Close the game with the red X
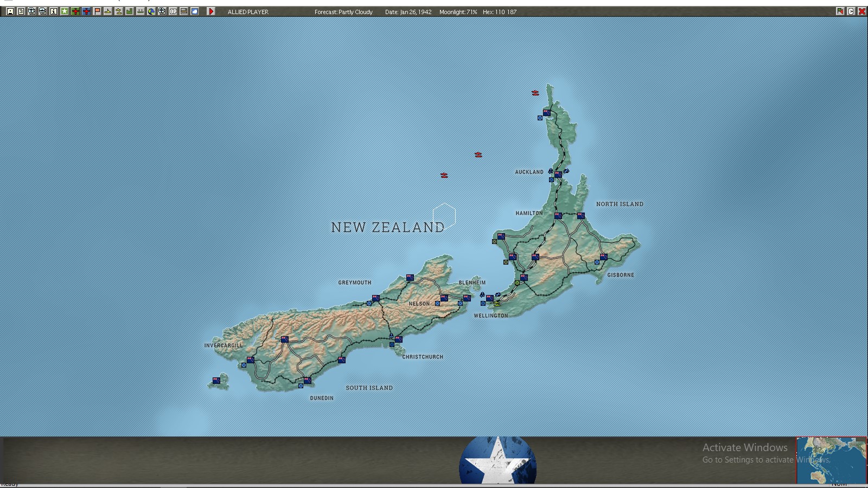Image resolution: width=868 pixels, height=488 pixels. pyautogui.click(x=862, y=11)
